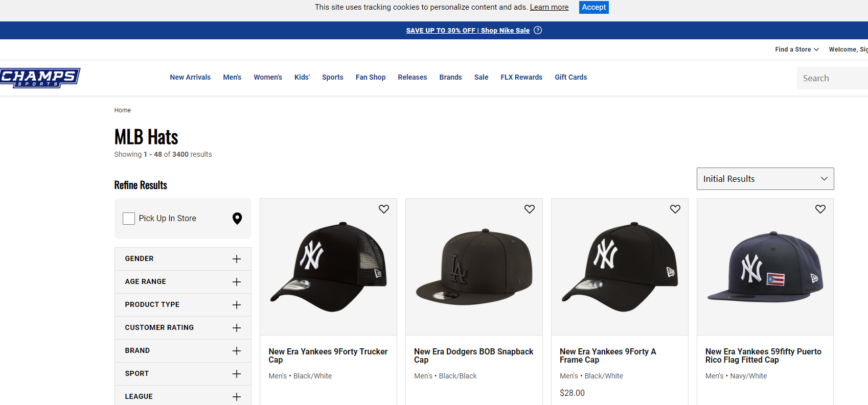This screenshot has width=868, height=405.
Task: View the Yankees Puerto Rico Flag Cap image
Action: click(x=765, y=267)
